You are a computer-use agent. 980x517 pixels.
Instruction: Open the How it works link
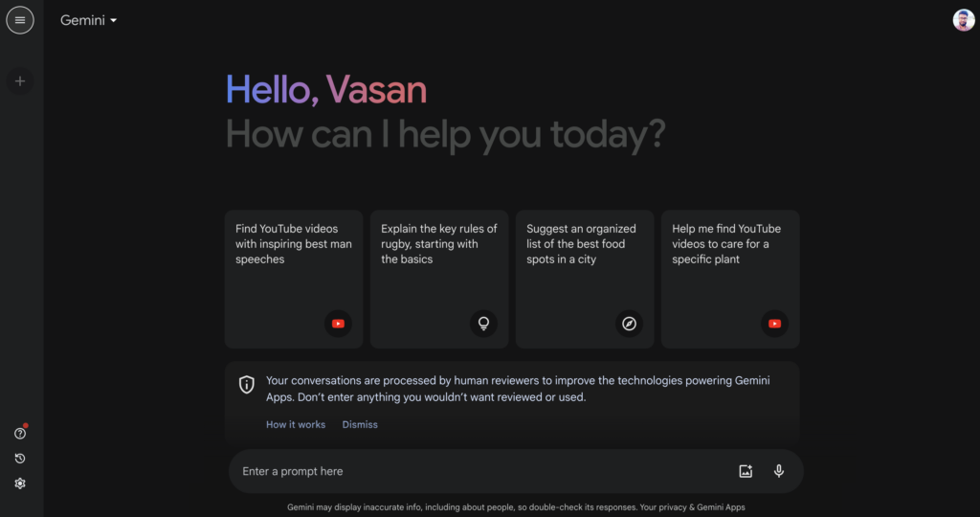tap(296, 424)
